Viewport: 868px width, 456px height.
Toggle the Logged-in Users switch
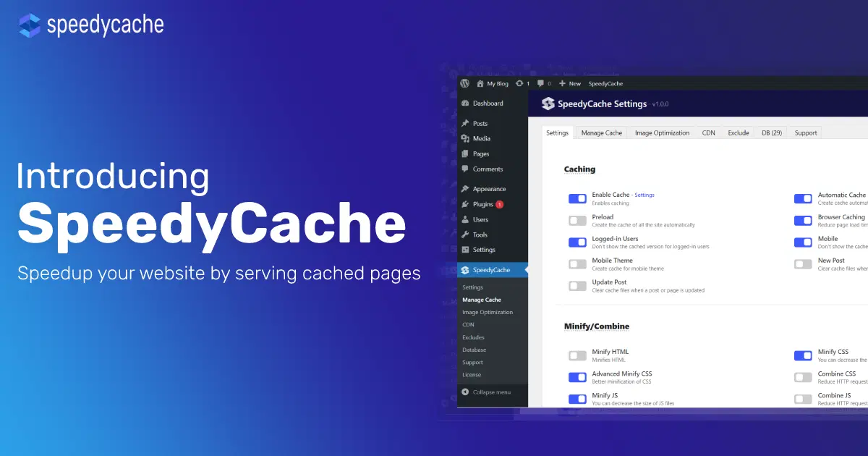(x=577, y=242)
